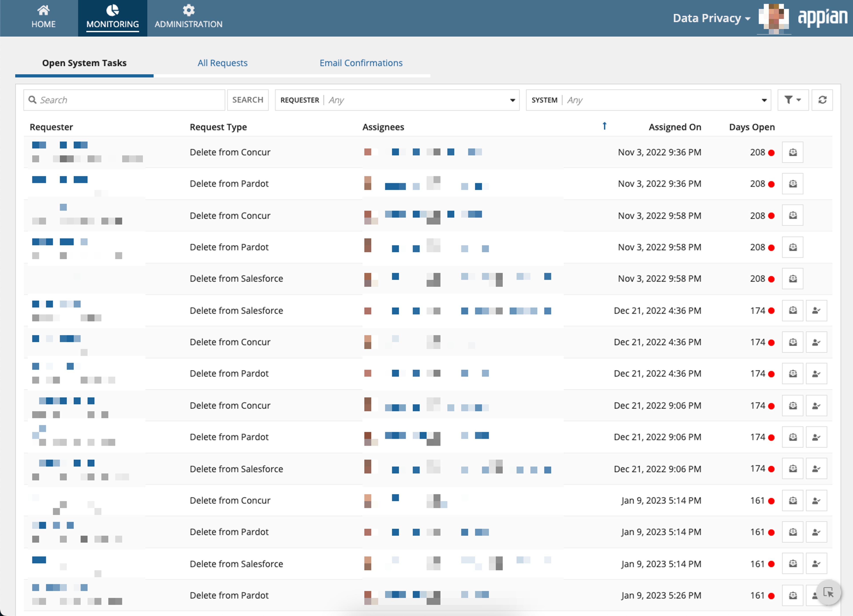Focus the Search text field
Image resolution: width=853 pixels, height=616 pixels.
pos(124,100)
